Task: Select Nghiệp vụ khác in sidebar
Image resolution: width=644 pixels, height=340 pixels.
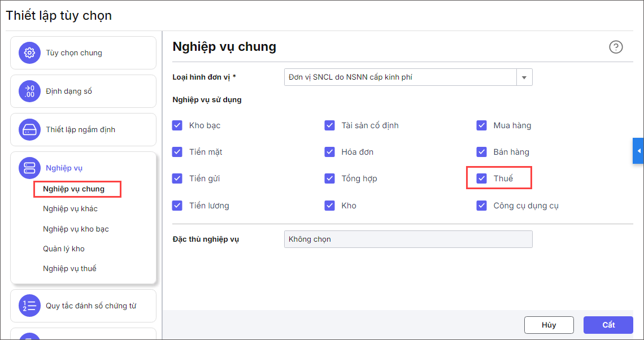Action: coord(70,209)
